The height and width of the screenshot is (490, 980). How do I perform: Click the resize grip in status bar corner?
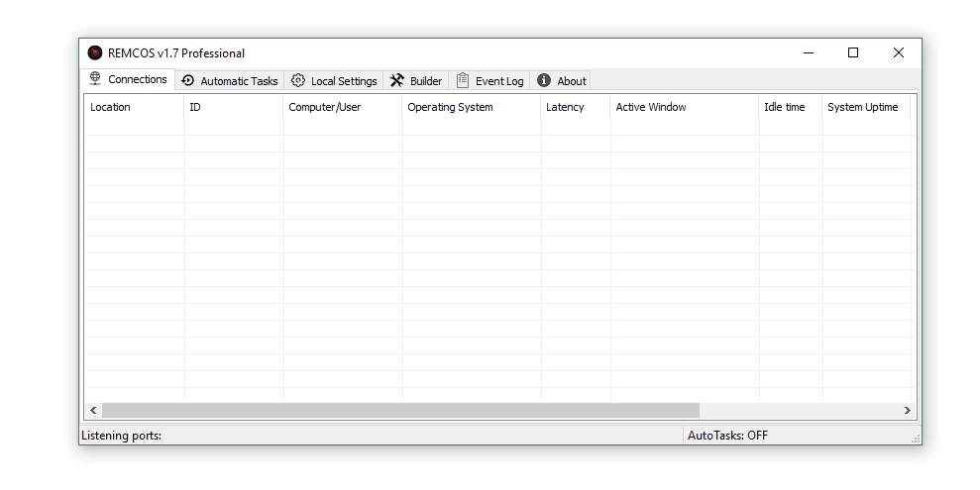coord(915,438)
